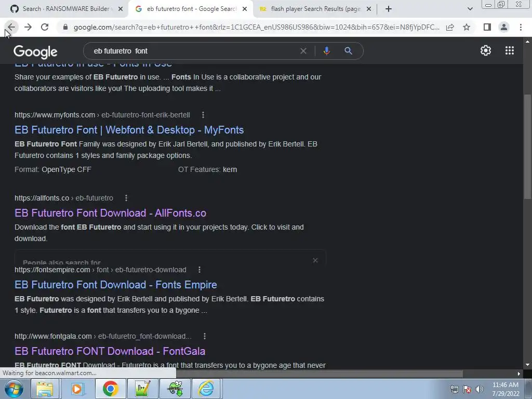Open the green chart notepad taskbar app

point(142,389)
